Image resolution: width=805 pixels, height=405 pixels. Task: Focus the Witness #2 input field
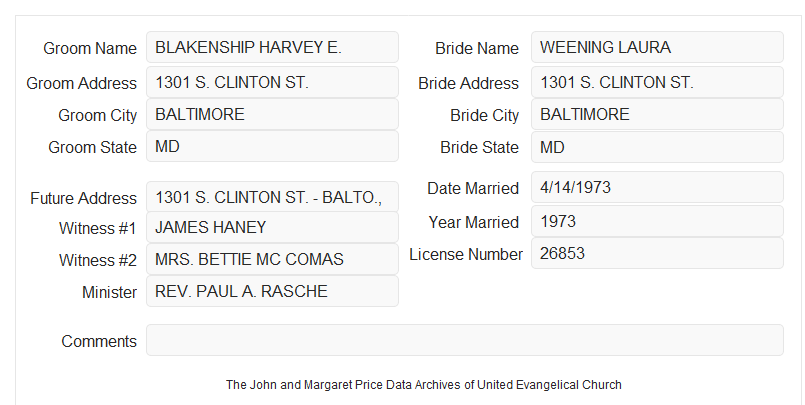tap(272, 259)
